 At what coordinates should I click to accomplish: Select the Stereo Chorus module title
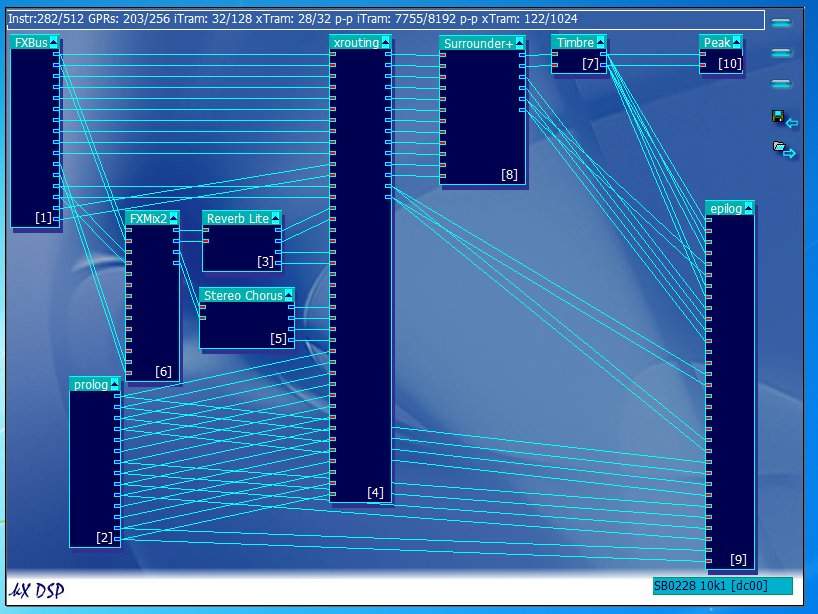coord(243,295)
